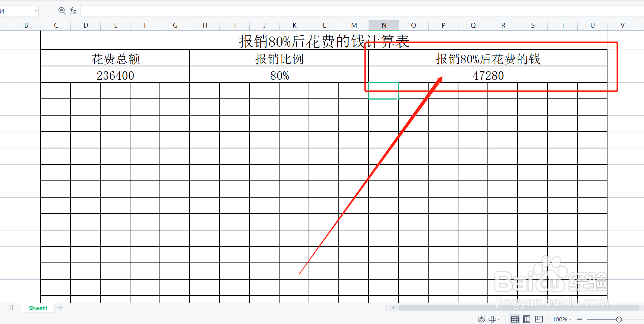Click the zoom out minus button
The height and width of the screenshot is (324, 644).
pyautogui.click(x=580, y=320)
